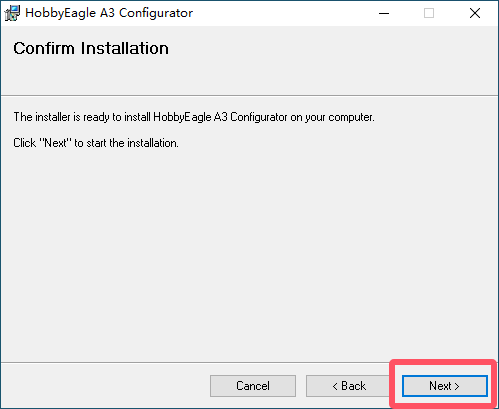Click the blank footer area left of Cancel

[x=105, y=386]
